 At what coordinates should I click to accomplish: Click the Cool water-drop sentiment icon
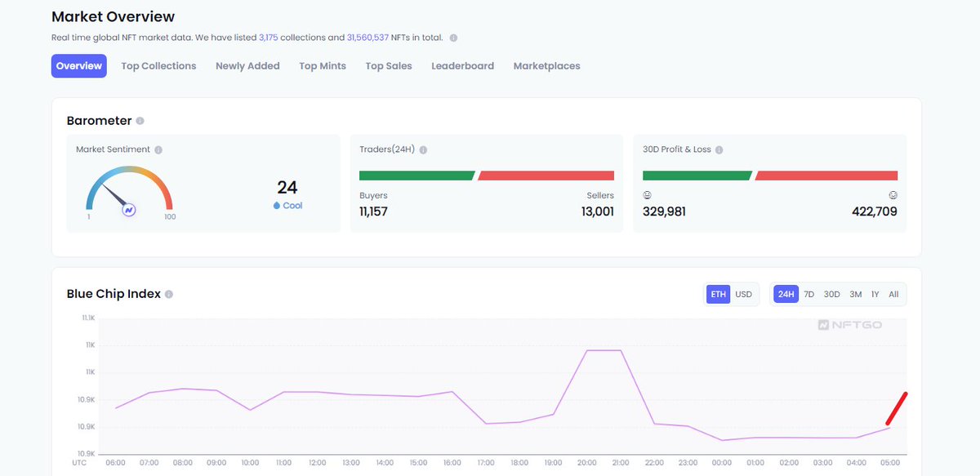coord(277,206)
